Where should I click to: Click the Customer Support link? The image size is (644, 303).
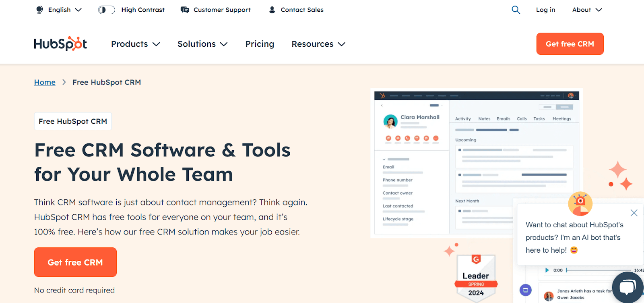point(222,10)
